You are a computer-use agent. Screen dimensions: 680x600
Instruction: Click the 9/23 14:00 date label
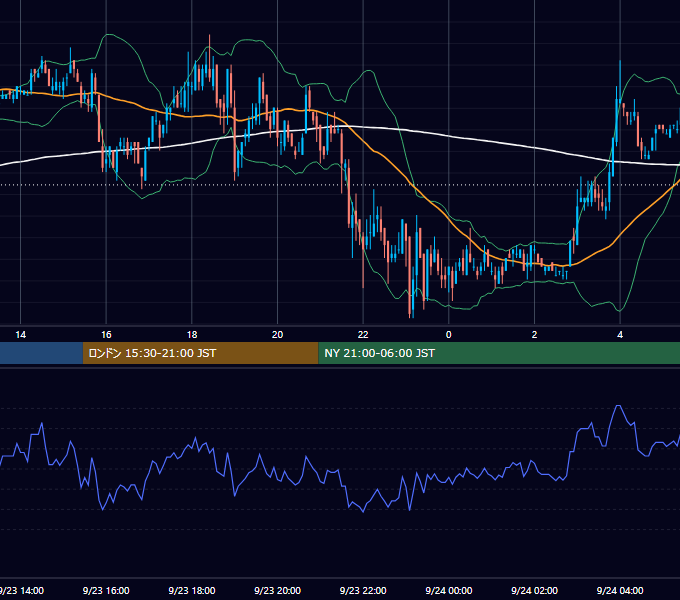point(22,590)
